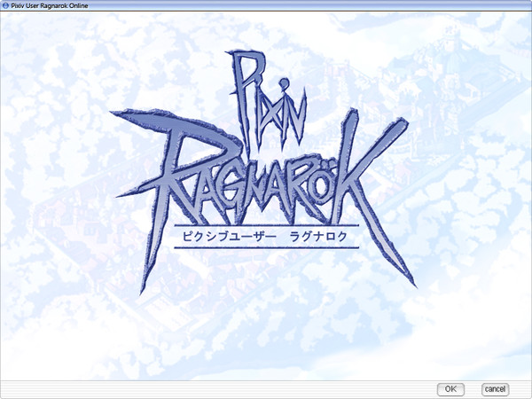The width and height of the screenshot is (532, 399).
Task: Click the cancel button
Action: coord(495,389)
